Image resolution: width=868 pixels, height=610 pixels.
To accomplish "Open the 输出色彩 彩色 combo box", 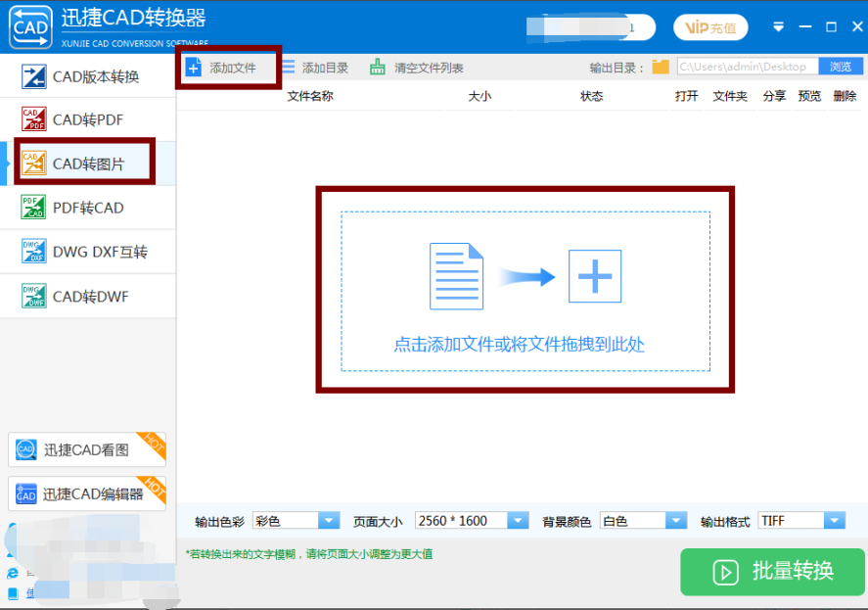I will 297,521.
